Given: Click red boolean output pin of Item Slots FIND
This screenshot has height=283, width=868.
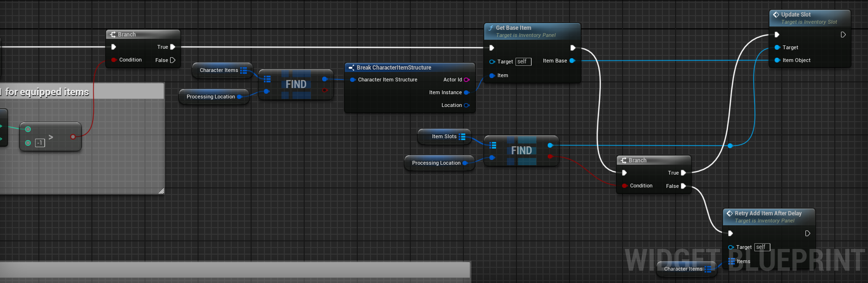Looking at the screenshot, I should [550, 157].
